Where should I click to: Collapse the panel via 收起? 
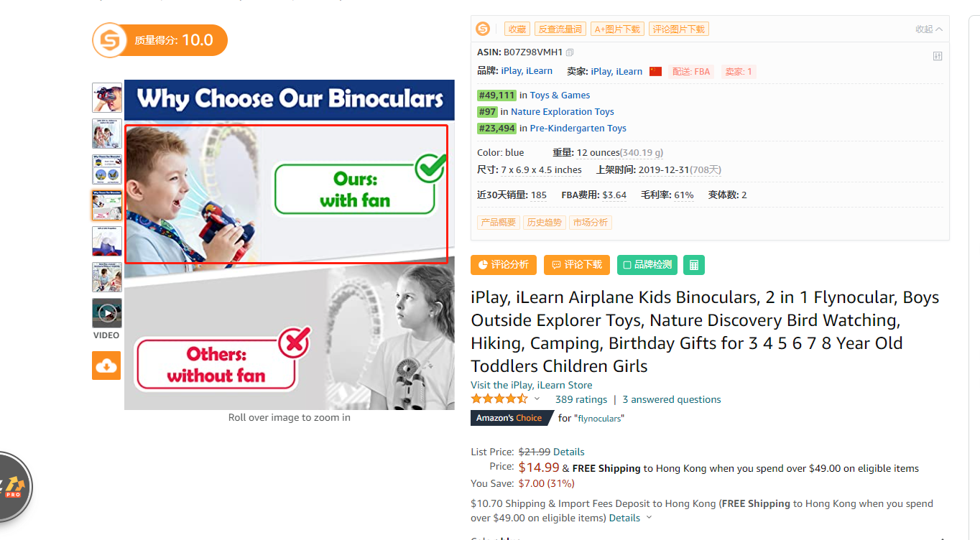928,29
